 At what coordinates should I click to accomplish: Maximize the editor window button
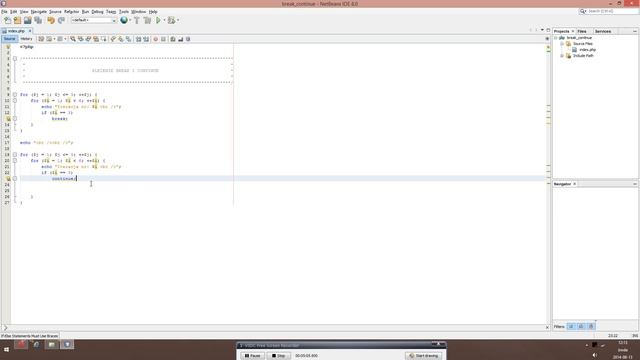click(x=548, y=30)
